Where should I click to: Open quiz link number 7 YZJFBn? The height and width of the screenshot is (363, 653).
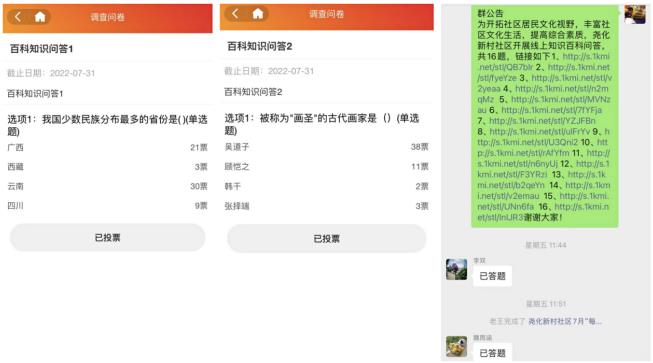click(x=542, y=121)
